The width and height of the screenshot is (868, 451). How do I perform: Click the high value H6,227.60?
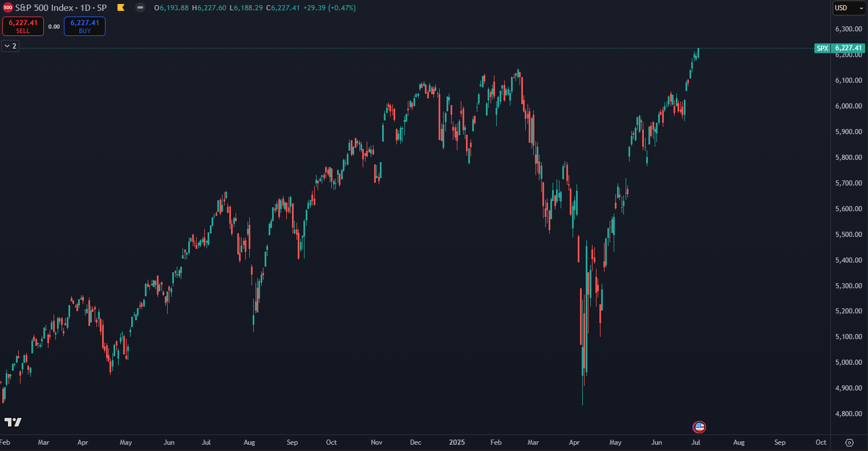pos(210,7)
